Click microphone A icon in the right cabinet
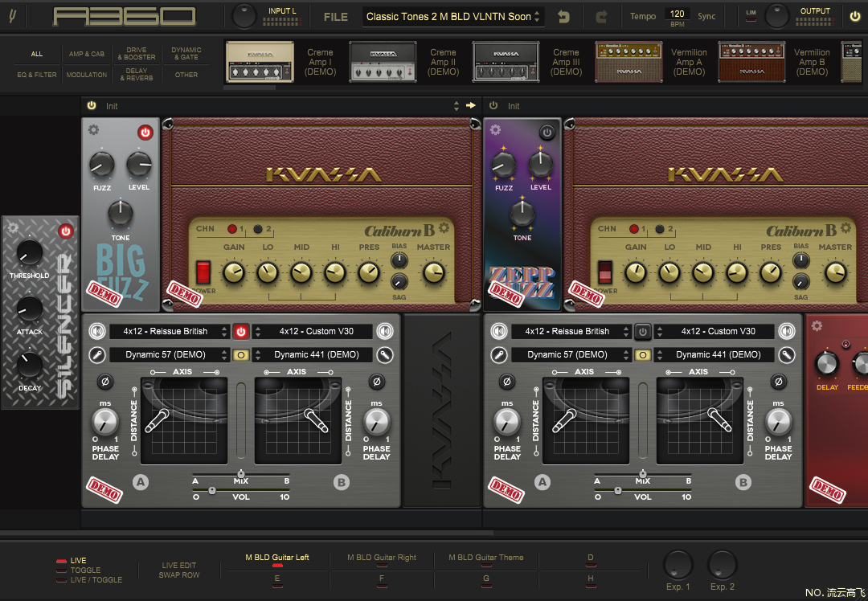Image resolution: width=868 pixels, height=601 pixels. click(x=499, y=354)
